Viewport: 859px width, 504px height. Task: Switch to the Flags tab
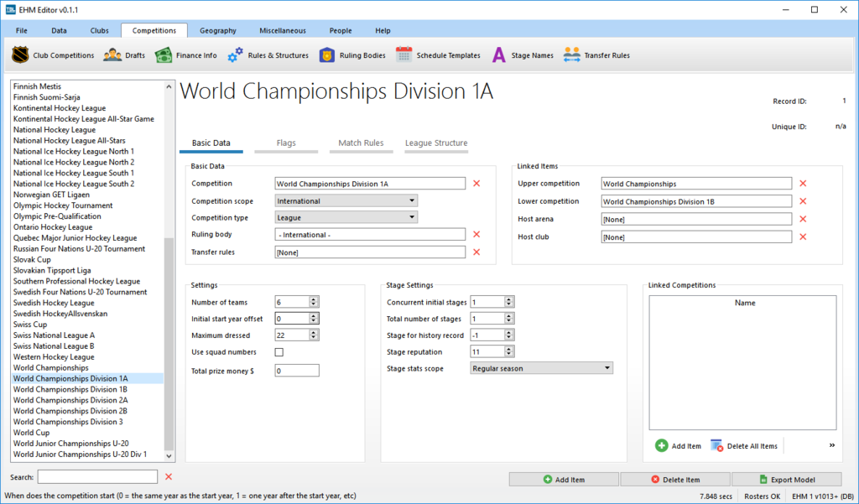point(286,143)
